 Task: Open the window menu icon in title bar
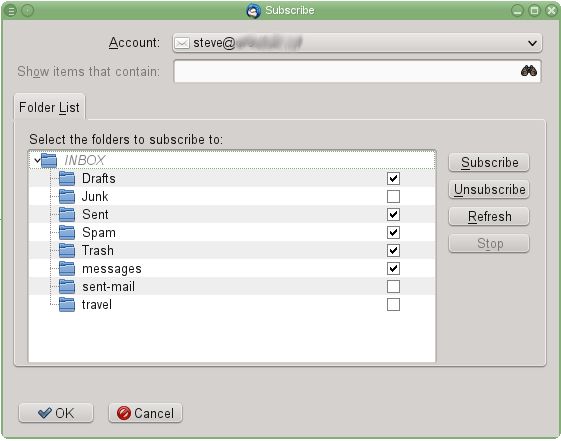coord(11,11)
